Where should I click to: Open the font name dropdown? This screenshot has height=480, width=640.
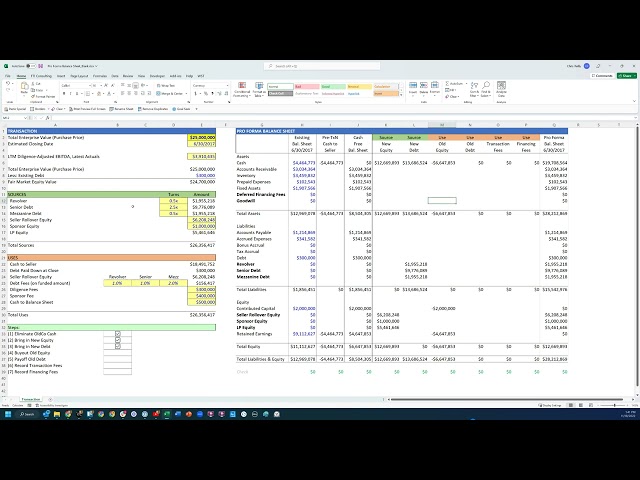point(89,85)
